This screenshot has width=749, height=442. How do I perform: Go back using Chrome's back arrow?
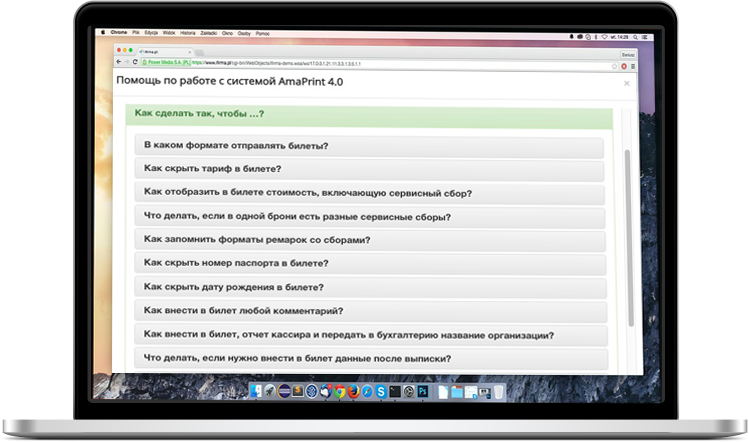(119, 62)
